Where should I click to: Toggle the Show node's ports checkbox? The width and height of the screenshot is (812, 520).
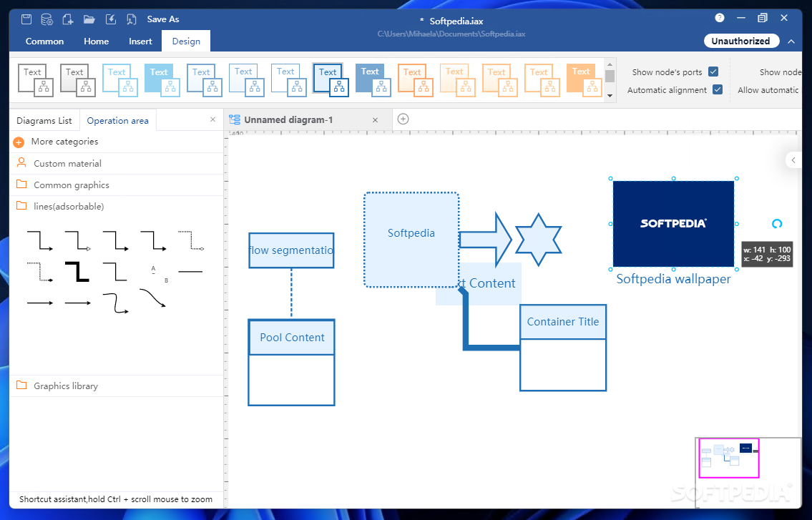[x=713, y=72]
